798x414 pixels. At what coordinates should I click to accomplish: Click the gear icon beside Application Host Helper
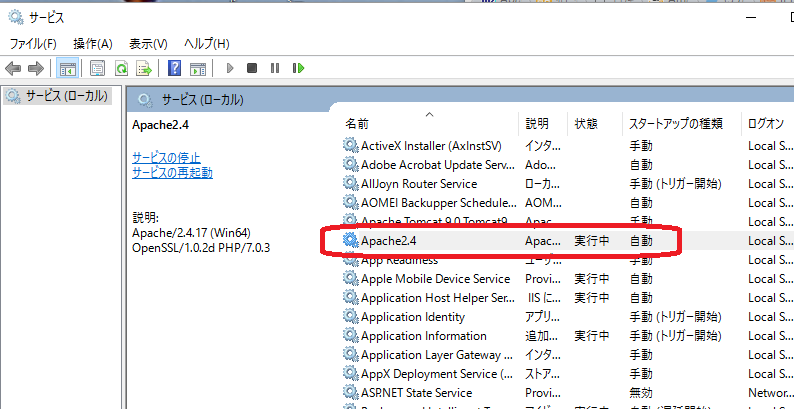pyautogui.click(x=350, y=297)
